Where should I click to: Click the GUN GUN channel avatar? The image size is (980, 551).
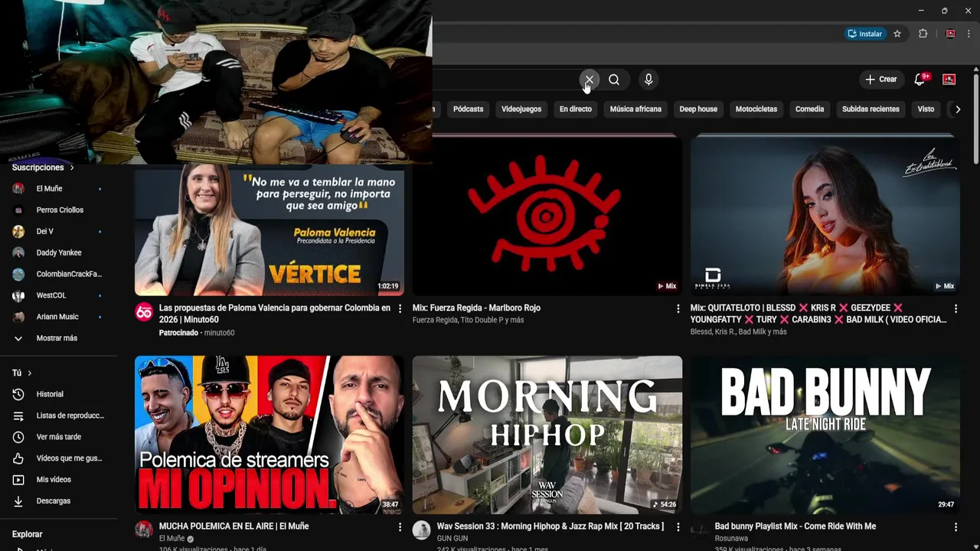pos(422,530)
